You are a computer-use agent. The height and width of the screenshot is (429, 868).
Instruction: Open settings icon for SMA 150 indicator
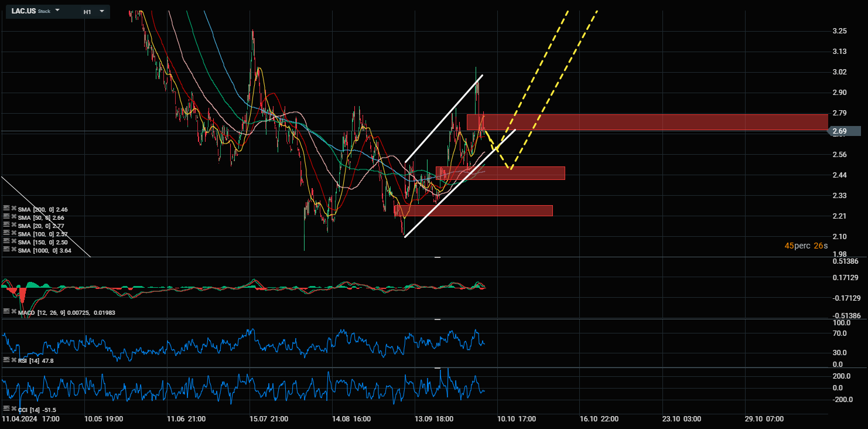tap(6, 241)
